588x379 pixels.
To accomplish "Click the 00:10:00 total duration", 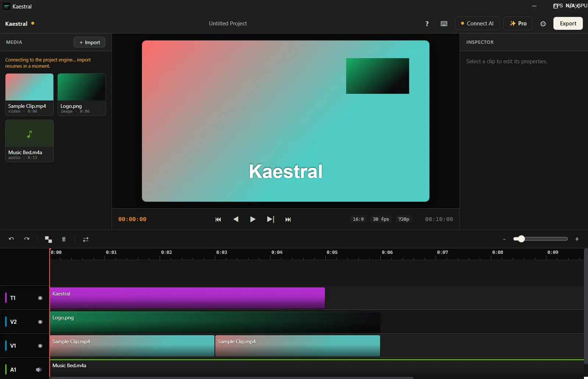I will pyautogui.click(x=439, y=219).
